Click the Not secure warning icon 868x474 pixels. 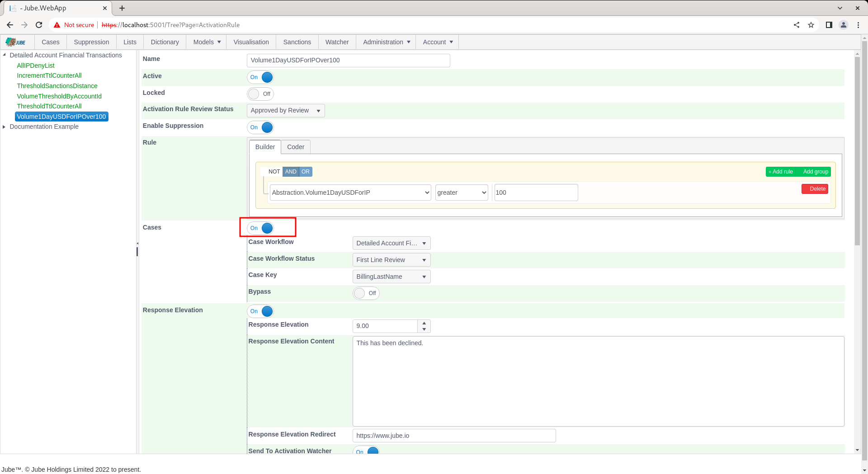[57, 25]
